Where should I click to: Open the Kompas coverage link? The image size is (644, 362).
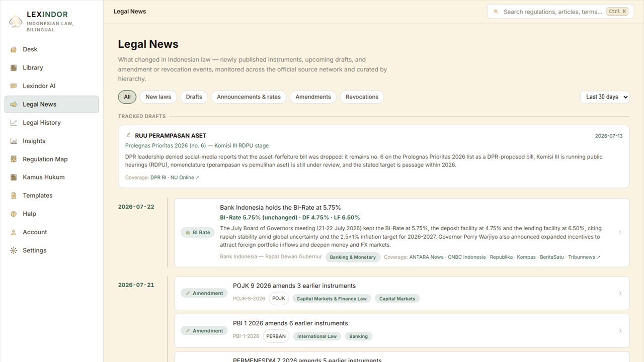[526, 257]
